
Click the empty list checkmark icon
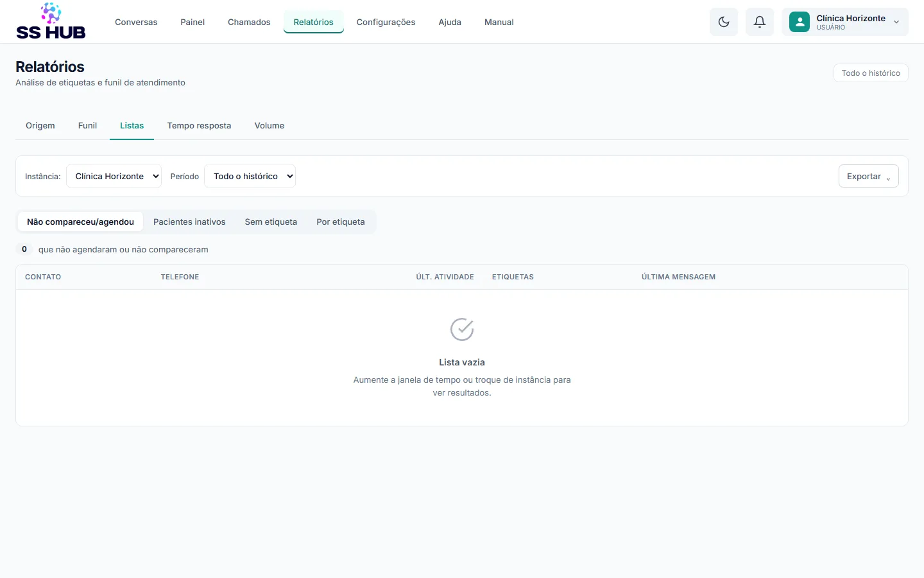point(462,329)
